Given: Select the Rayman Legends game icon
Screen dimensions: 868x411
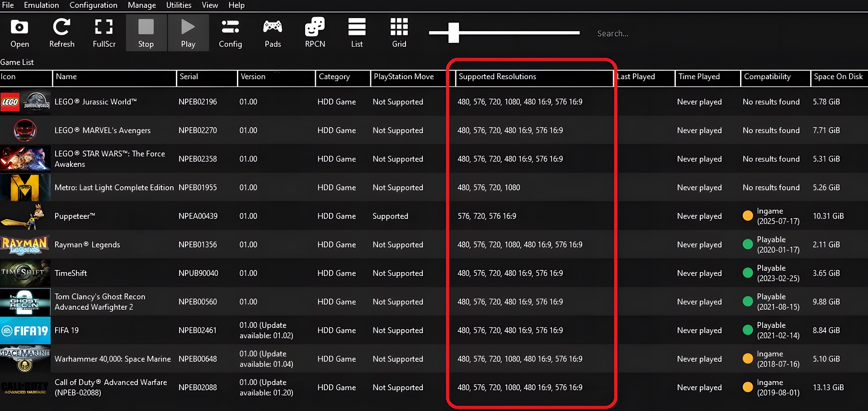Looking at the screenshot, I should click(x=25, y=245).
